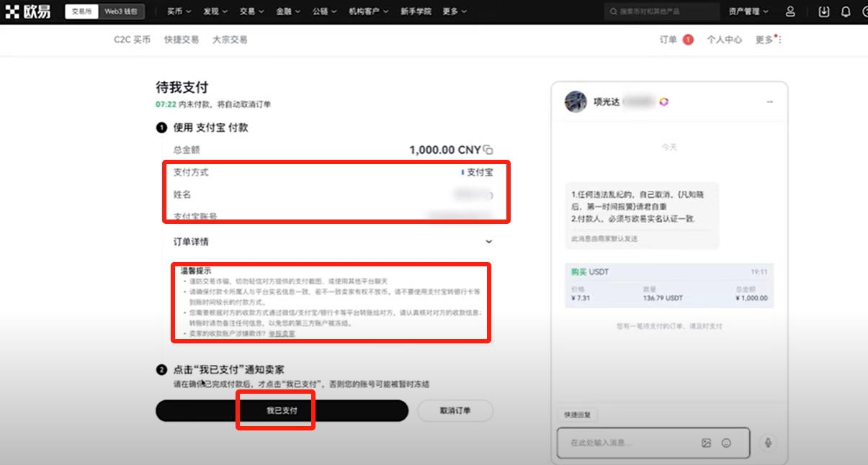This screenshot has height=465, width=868.
Task: Click the 我已支付 button
Action: point(282,410)
